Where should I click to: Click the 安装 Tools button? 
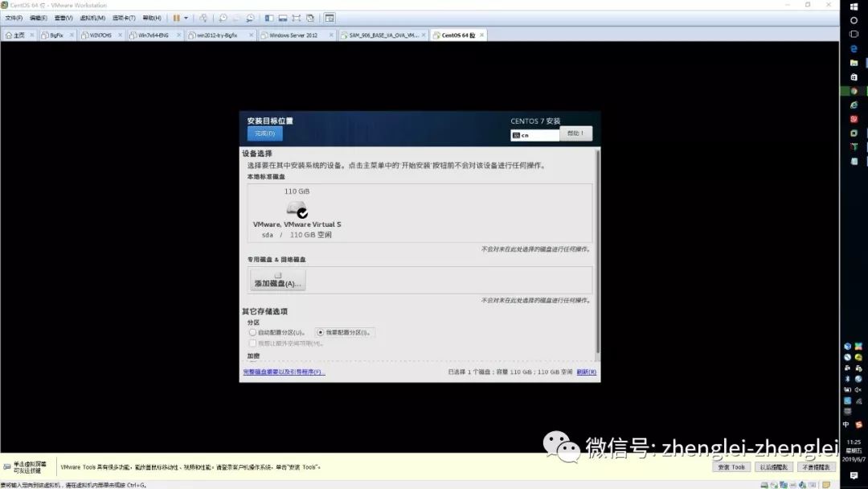coord(731,467)
